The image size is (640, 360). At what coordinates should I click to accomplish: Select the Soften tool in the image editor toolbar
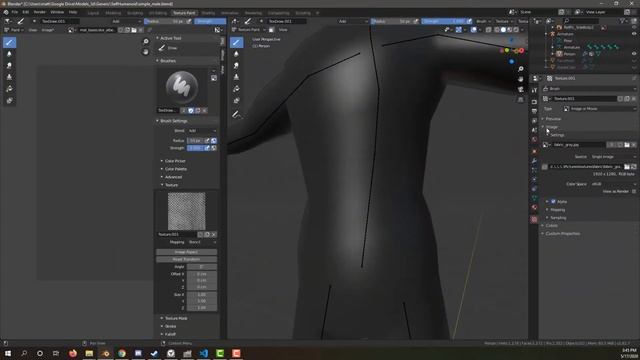click(x=9, y=54)
